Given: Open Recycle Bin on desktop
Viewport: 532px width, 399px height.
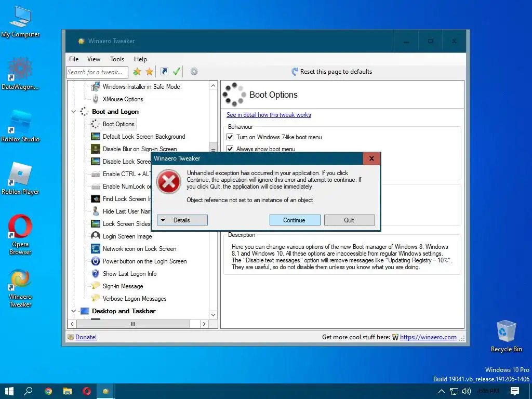Looking at the screenshot, I should point(506,336).
